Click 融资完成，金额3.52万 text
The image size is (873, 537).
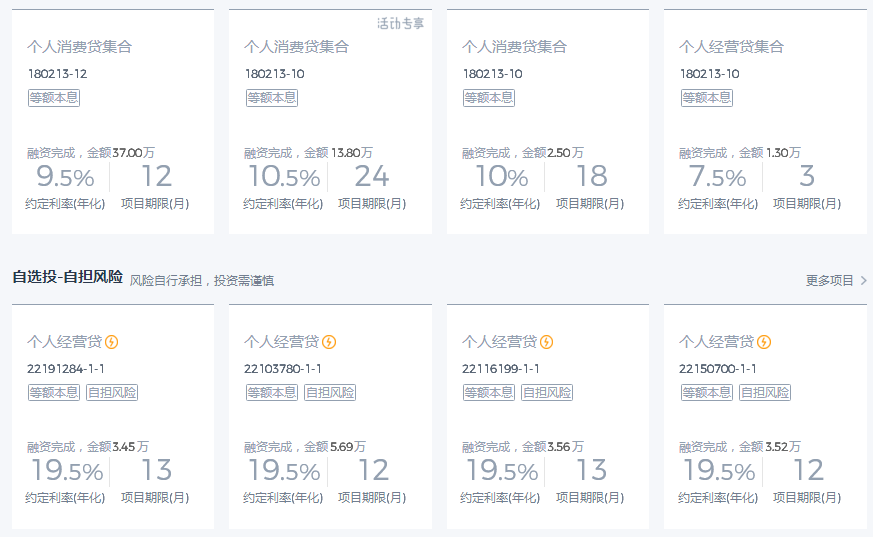point(740,447)
